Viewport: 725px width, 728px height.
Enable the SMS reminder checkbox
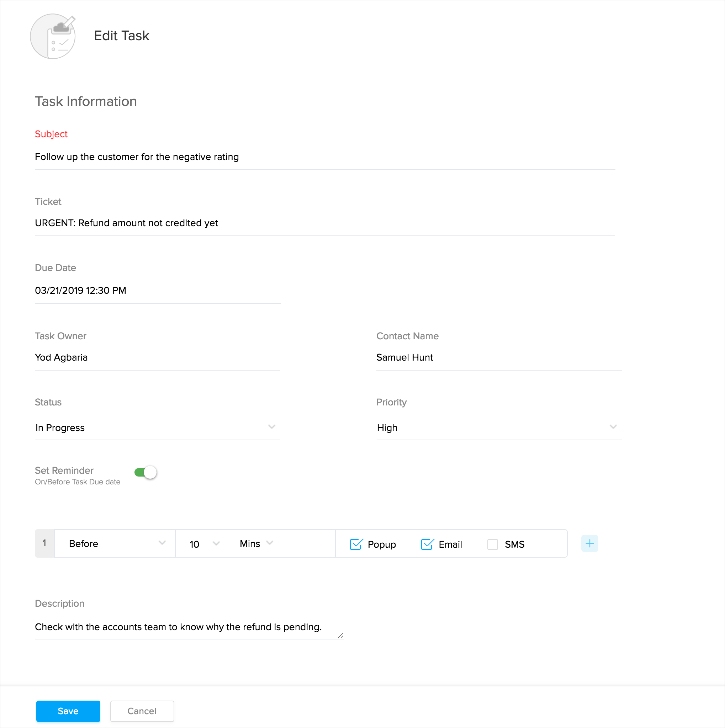[492, 544]
